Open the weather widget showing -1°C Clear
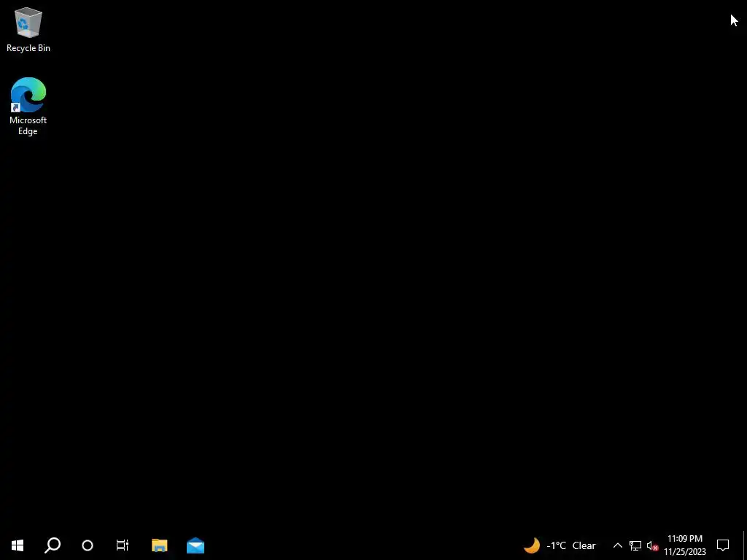 pos(560,545)
